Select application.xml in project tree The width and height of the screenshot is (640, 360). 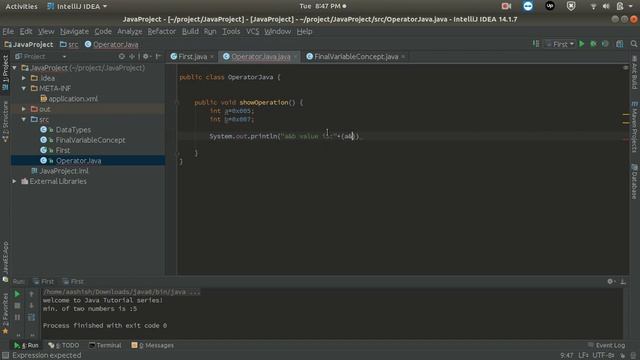(x=73, y=99)
